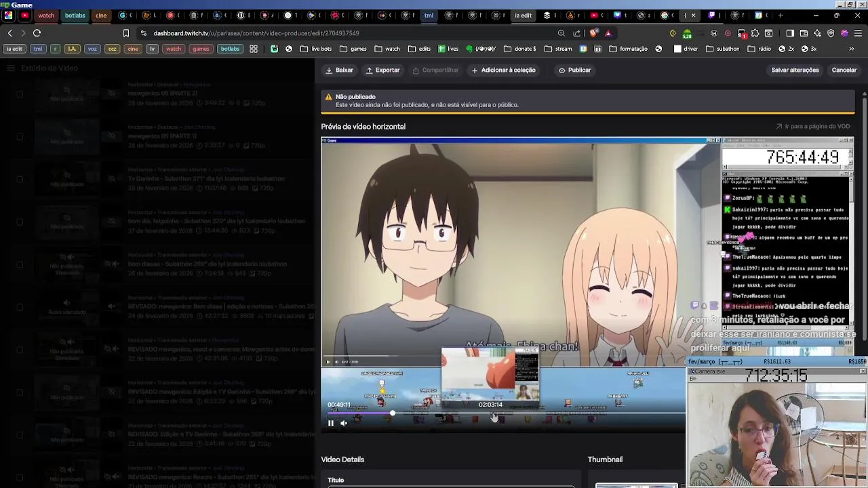Viewport: 868px width, 488px height.
Task: Open the Brave Rewards triangle icon
Action: pyautogui.click(x=608, y=33)
